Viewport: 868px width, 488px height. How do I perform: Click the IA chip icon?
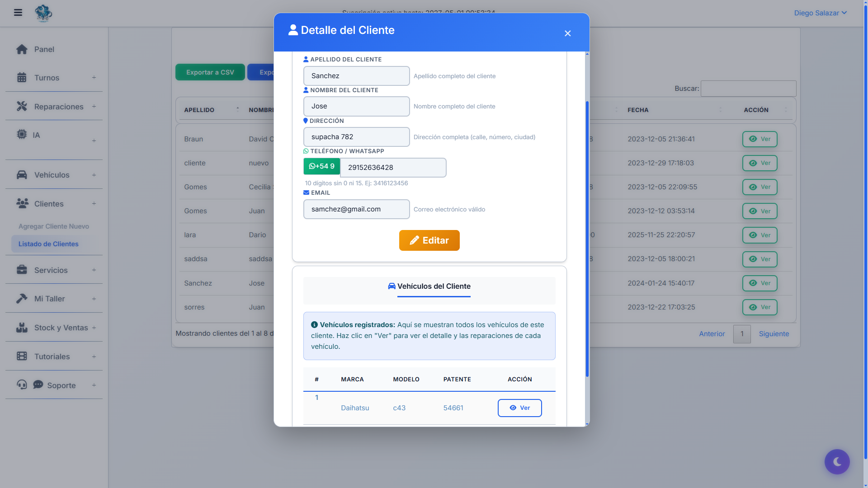[22, 134]
